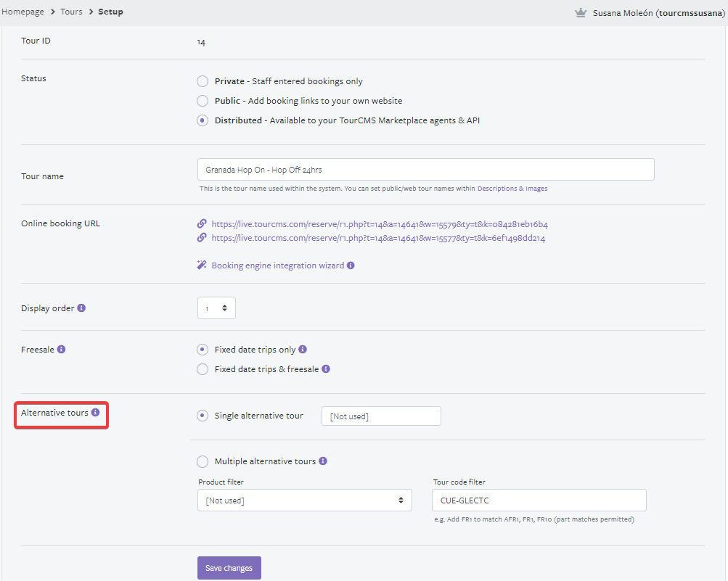The image size is (728, 581).
Task: Click into the Tour name input field
Action: 426,170
